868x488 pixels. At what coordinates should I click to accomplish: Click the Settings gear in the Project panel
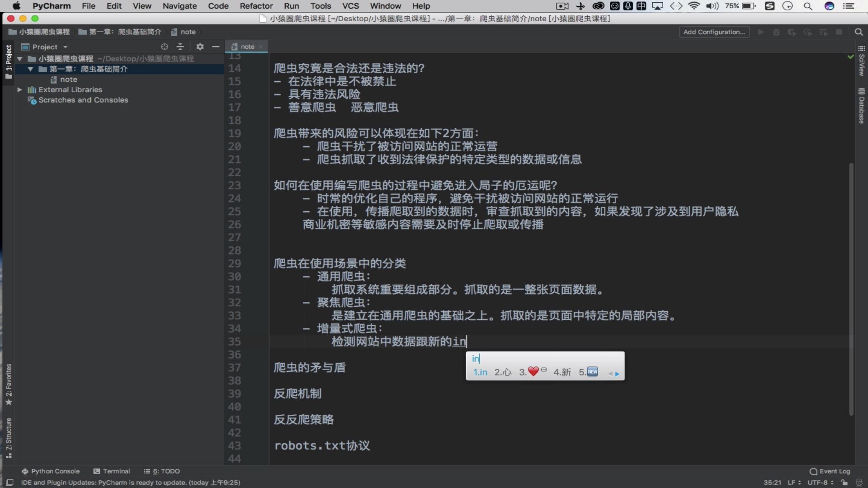tap(199, 47)
